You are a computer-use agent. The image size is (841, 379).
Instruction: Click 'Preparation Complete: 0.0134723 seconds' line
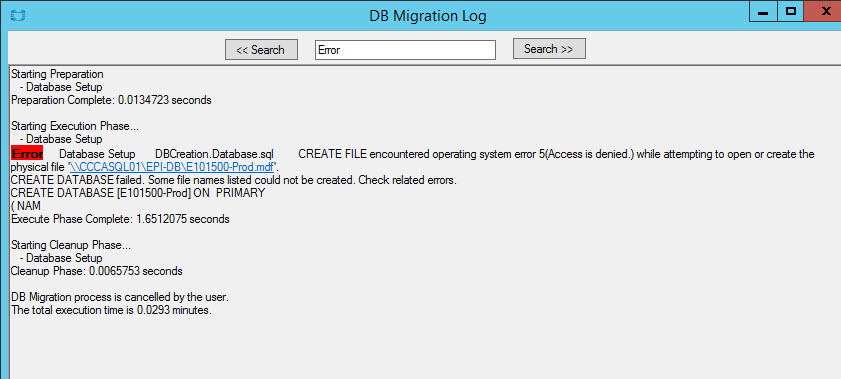click(111, 100)
